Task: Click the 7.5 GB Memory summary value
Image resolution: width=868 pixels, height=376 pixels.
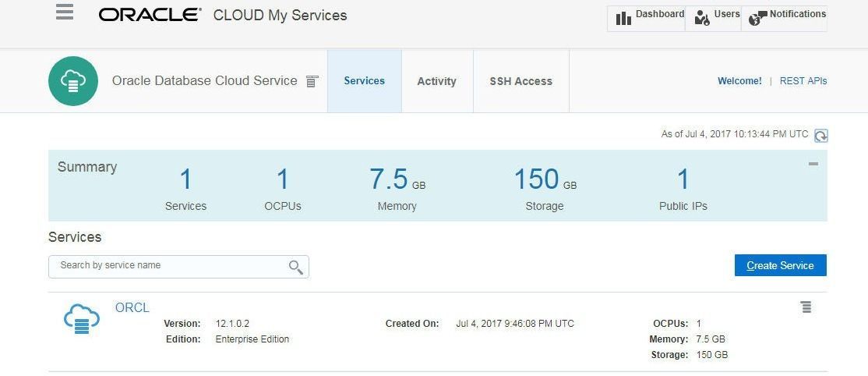Action: (x=397, y=179)
